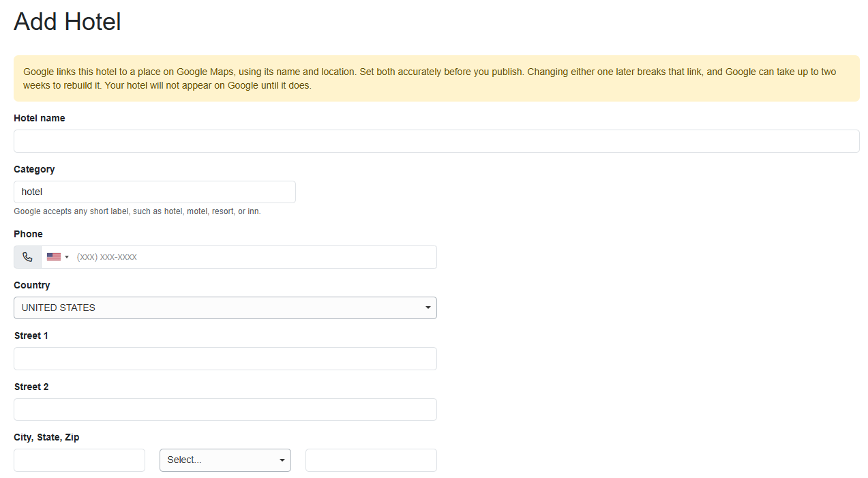Click the City, State, Zip label
The image size is (868, 478).
click(x=46, y=437)
